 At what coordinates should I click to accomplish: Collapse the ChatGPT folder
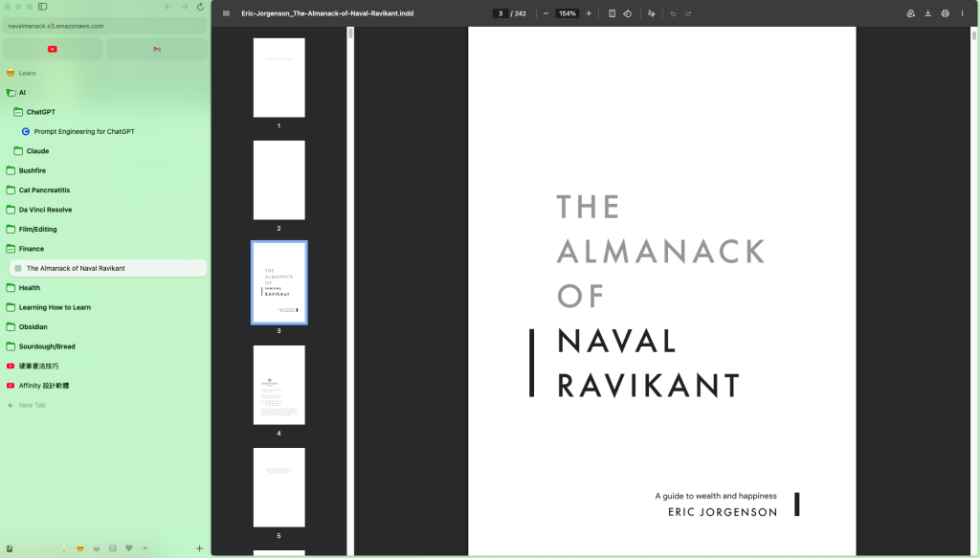click(18, 112)
